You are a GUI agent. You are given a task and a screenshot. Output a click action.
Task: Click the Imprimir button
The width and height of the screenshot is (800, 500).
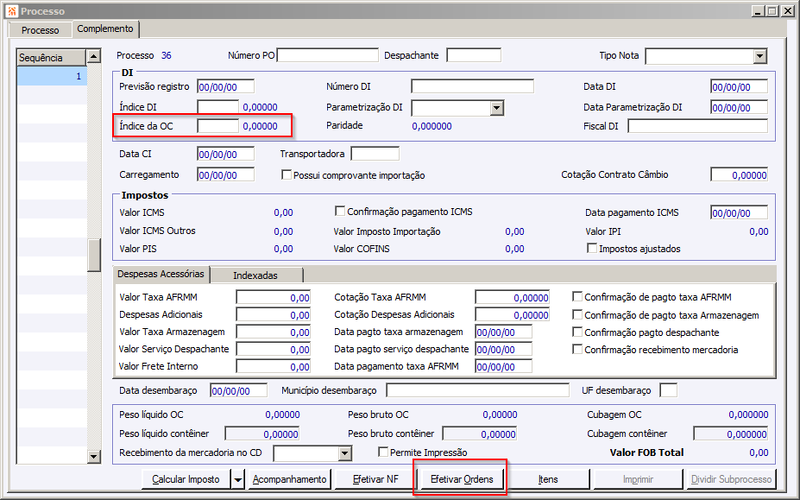pos(638,479)
